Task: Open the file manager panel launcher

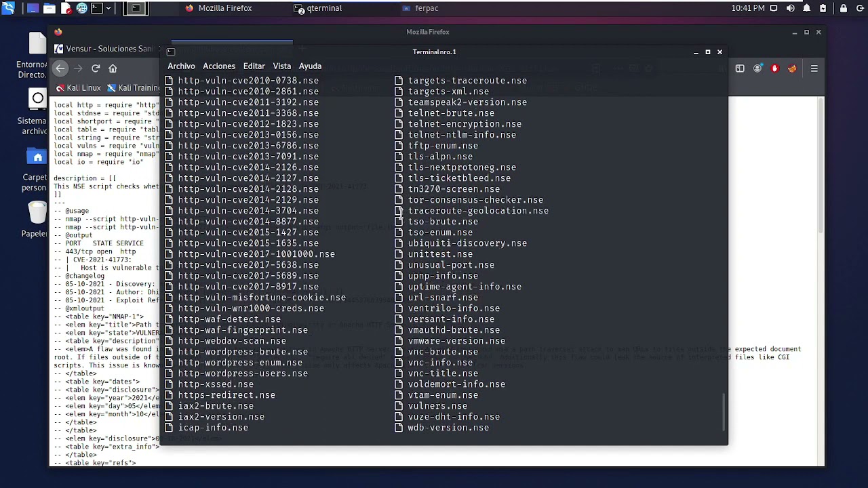Action: 49,8
